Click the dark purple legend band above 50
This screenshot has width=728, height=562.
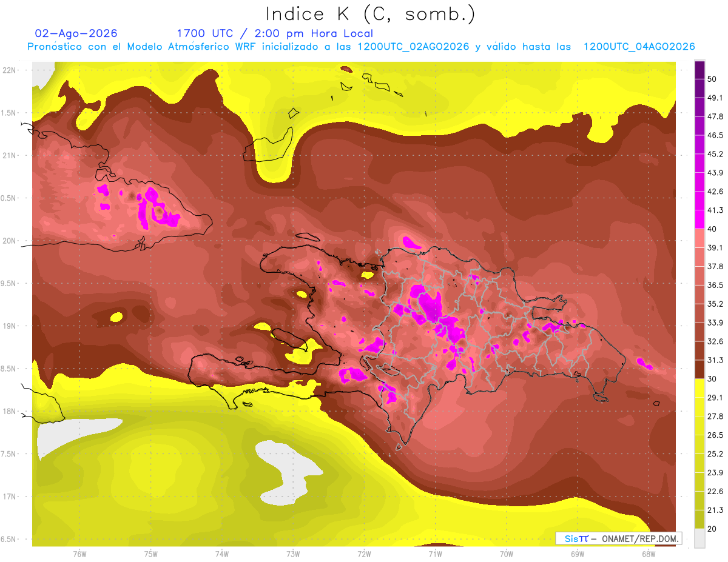tap(699, 69)
